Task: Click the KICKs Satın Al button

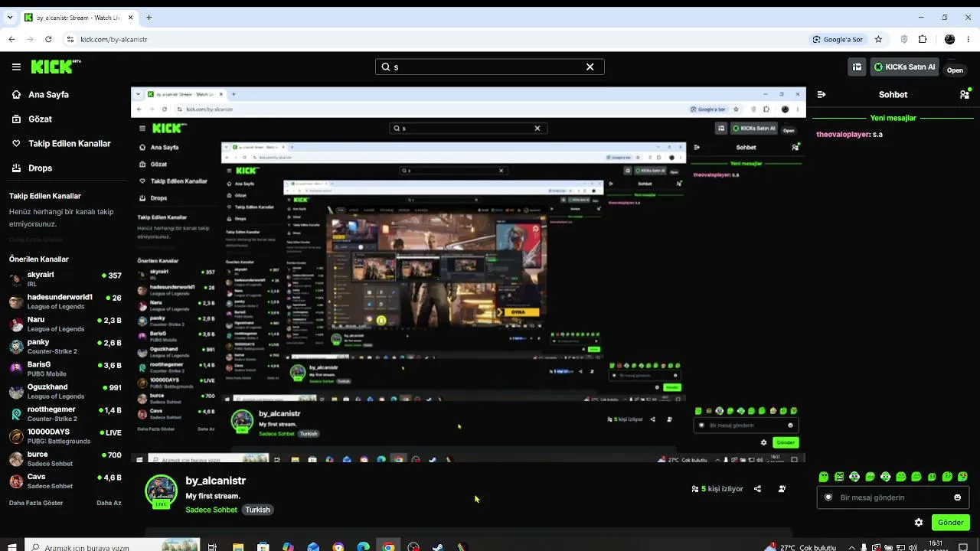Action: pyautogui.click(x=904, y=67)
